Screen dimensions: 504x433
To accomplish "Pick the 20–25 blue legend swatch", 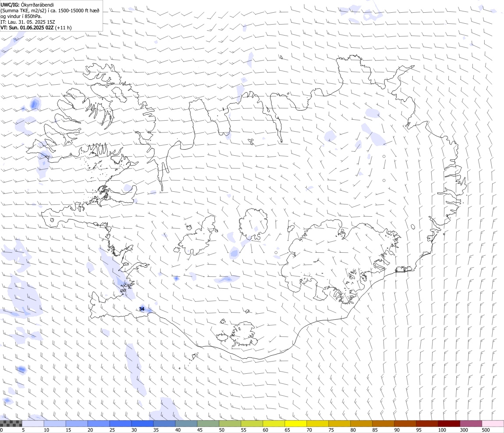I will click(x=99, y=424).
